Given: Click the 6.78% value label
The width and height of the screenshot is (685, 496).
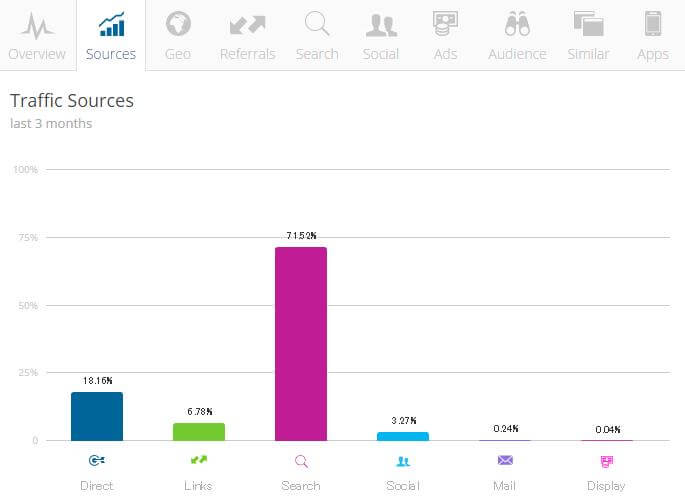Looking at the screenshot, I should (200, 412).
